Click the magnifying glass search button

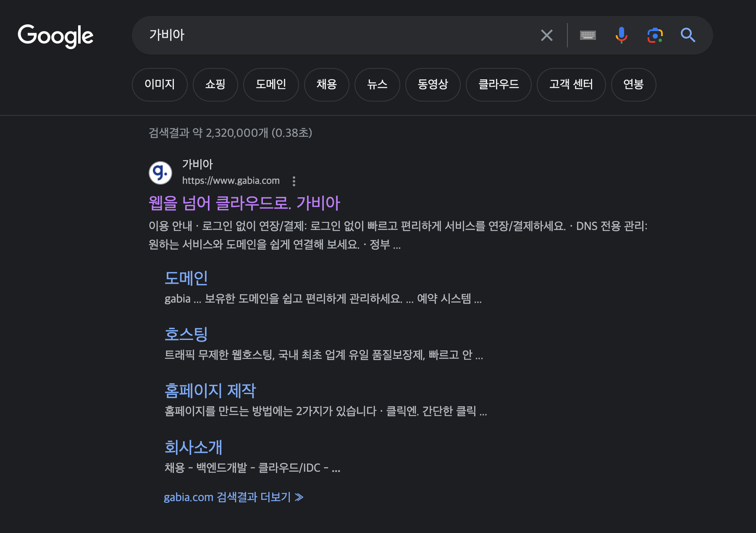[688, 35]
